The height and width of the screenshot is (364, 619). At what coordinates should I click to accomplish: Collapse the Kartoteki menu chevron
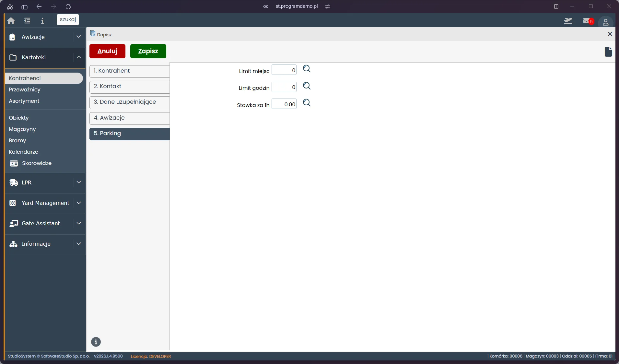[79, 57]
